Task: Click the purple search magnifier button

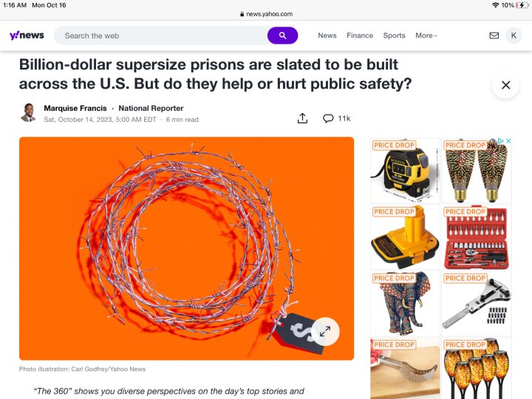Action: click(282, 35)
